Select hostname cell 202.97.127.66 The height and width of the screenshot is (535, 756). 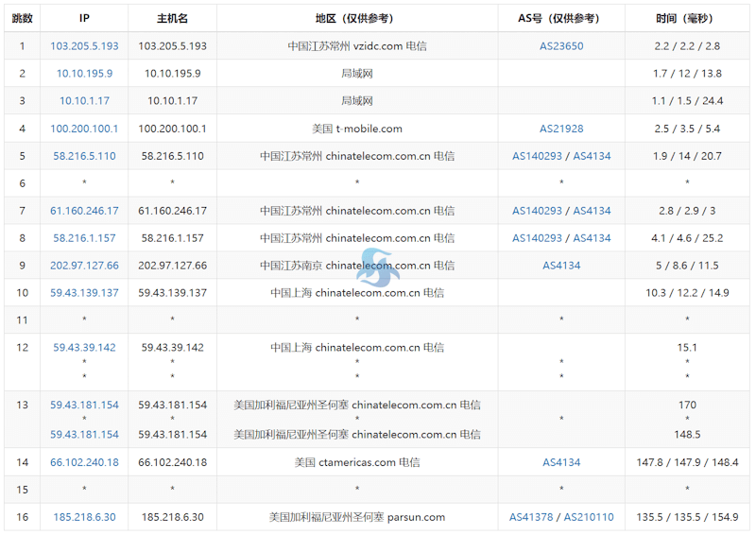(172, 266)
